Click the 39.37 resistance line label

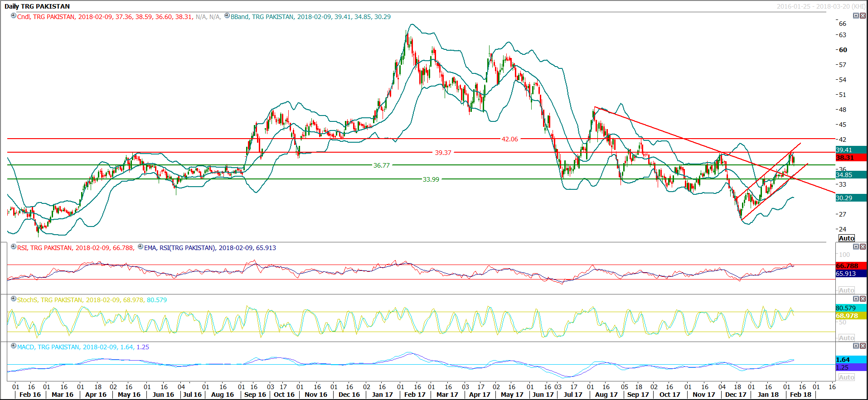(443, 153)
